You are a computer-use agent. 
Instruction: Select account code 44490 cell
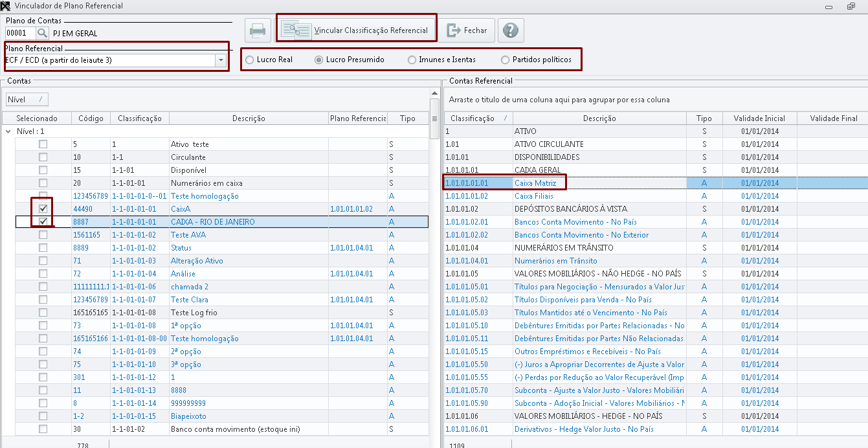click(x=91, y=209)
